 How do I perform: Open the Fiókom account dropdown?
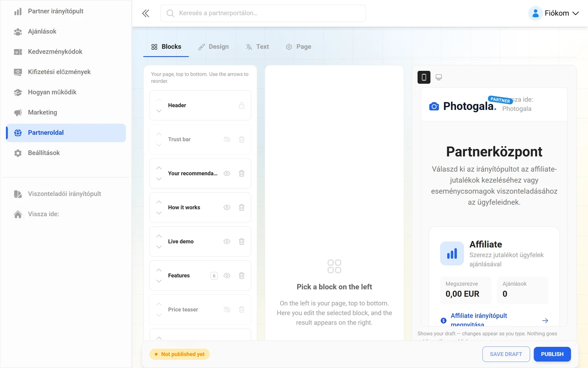[x=554, y=13]
